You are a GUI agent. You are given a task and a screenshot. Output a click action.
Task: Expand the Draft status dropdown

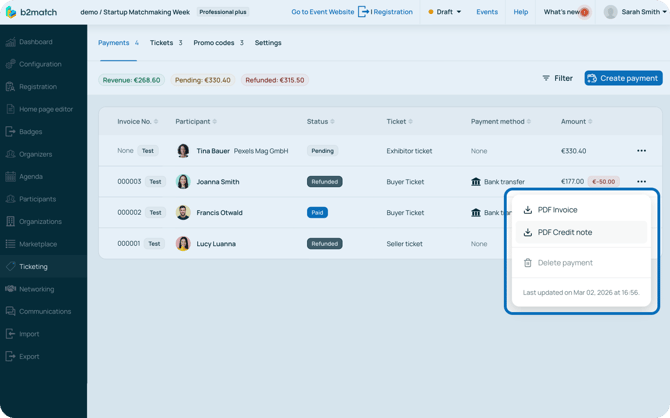[445, 12]
